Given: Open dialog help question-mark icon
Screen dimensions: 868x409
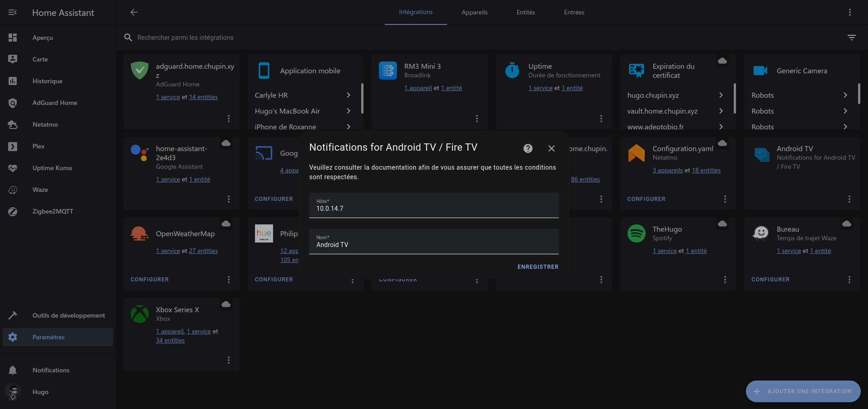Looking at the screenshot, I should [x=528, y=148].
